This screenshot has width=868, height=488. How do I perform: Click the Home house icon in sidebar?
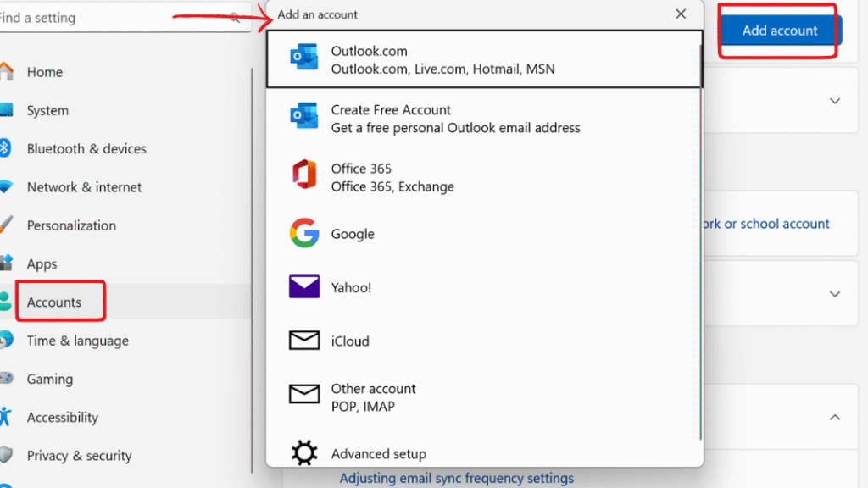click(x=6, y=71)
